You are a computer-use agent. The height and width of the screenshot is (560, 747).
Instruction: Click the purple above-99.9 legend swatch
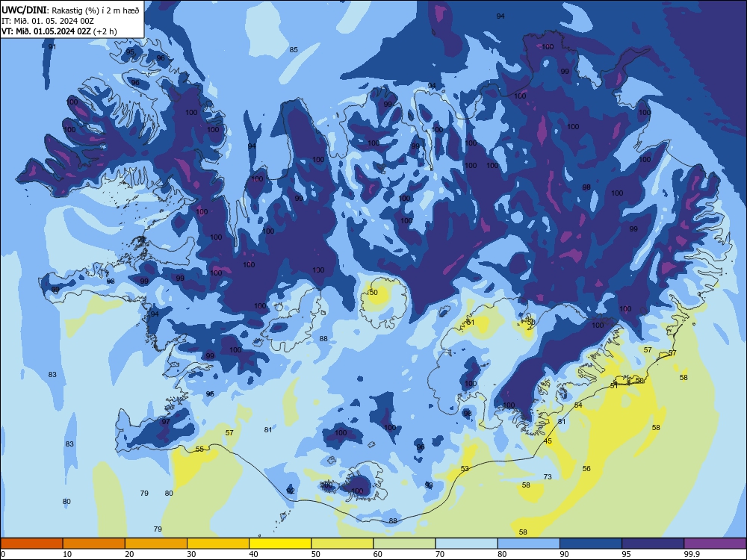(715, 544)
